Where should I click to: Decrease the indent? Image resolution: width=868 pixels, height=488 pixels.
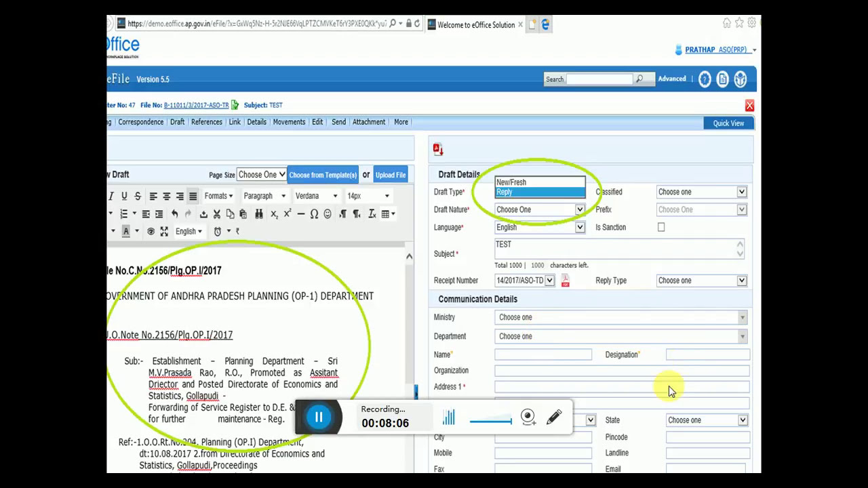click(x=146, y=213)
